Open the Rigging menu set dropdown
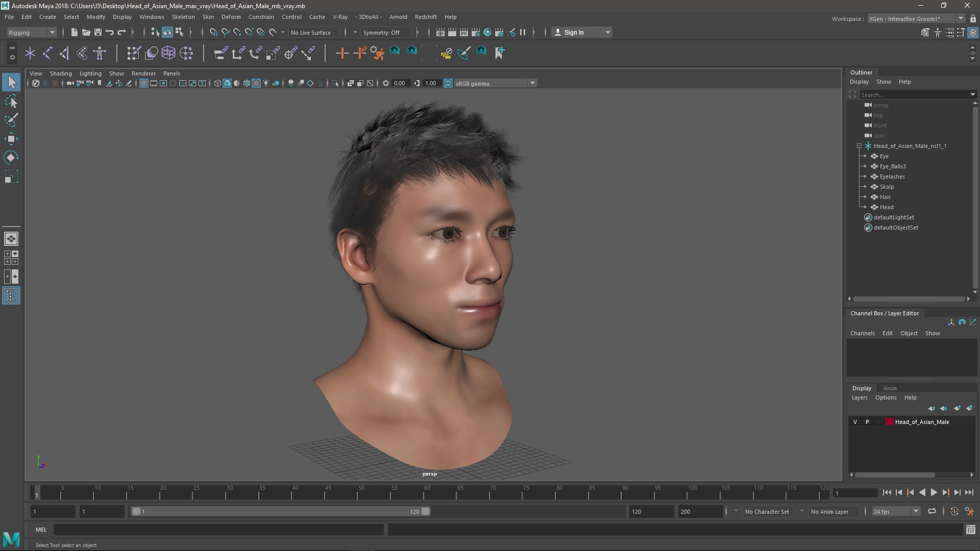980x551 pixels. (32, 32)
